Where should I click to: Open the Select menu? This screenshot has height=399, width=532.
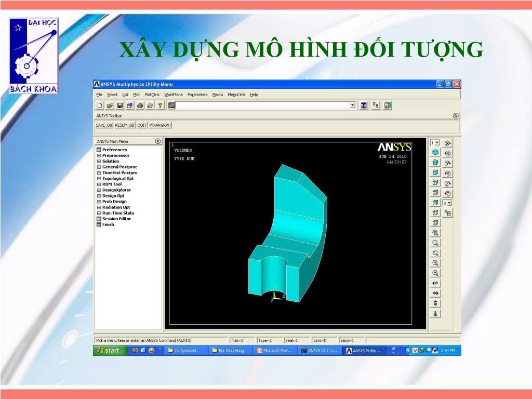(112, 95)
